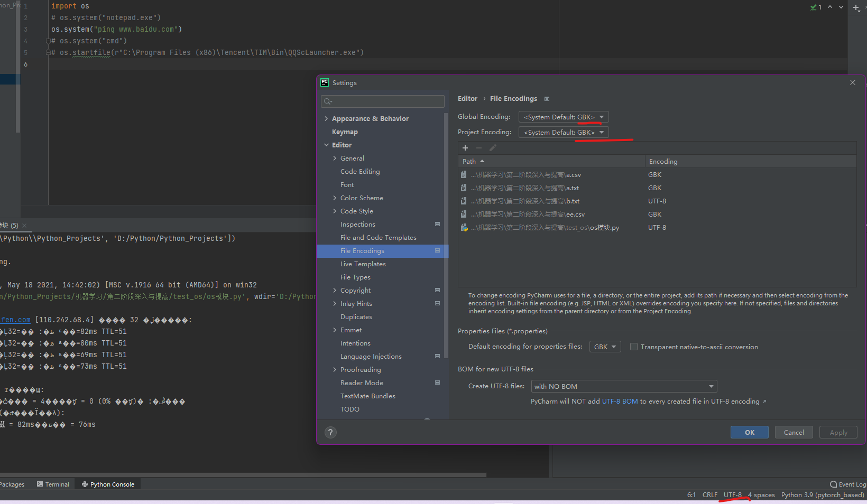Expand the Proofreading node
Viewport: 867px width, 504px height.
335,369
